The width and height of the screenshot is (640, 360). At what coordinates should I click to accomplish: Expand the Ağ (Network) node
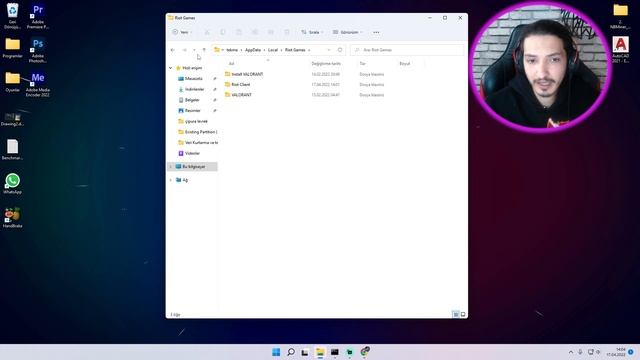tap(171, 180)
